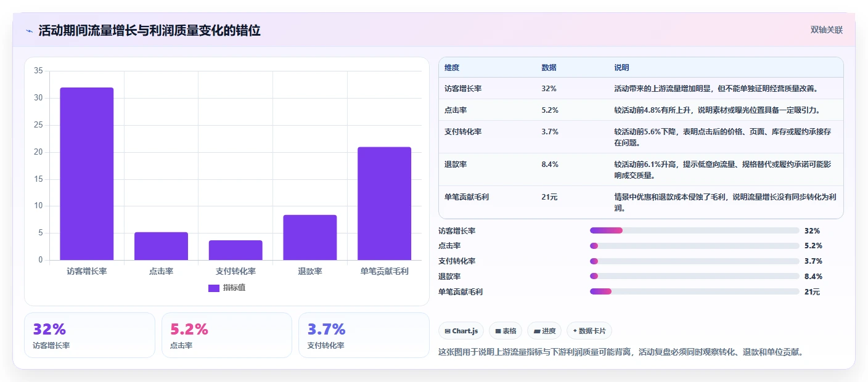
Task: Click the description starting 活动带来的上游流量
Action: pyautogui.click(x=716, y=89)
